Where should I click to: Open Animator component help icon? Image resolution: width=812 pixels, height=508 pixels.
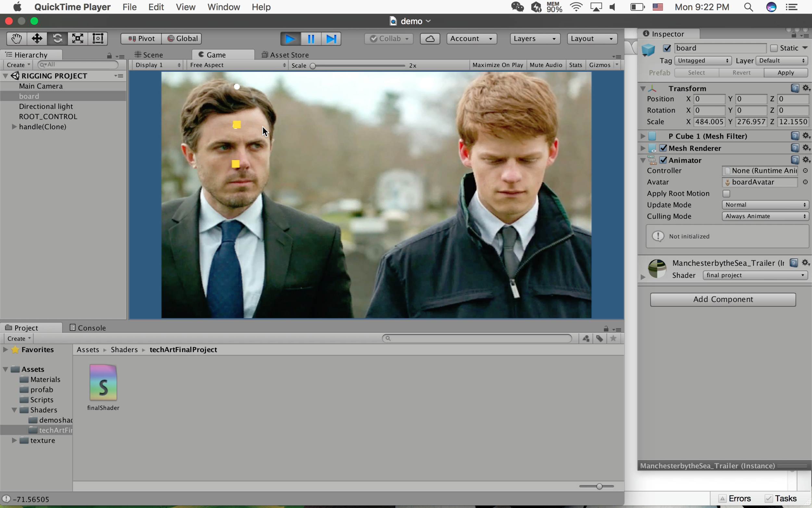[x=794, y=160]
